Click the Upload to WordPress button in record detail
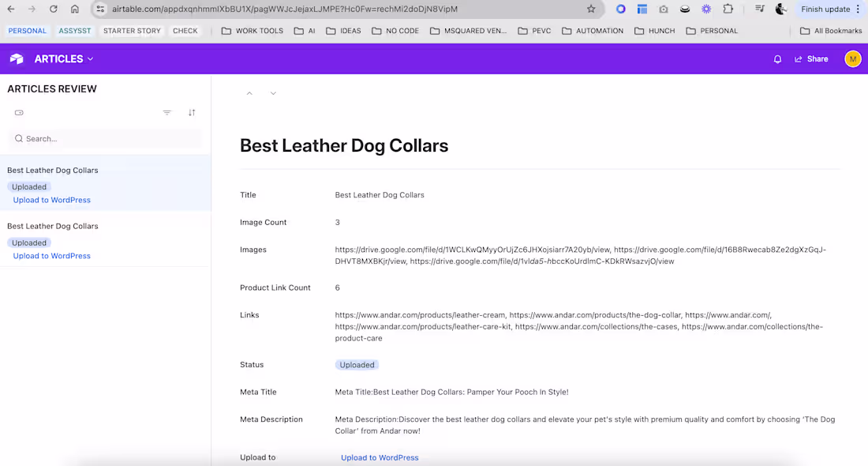The width and height of the screenshot is (868, 466). click(380, 457)
